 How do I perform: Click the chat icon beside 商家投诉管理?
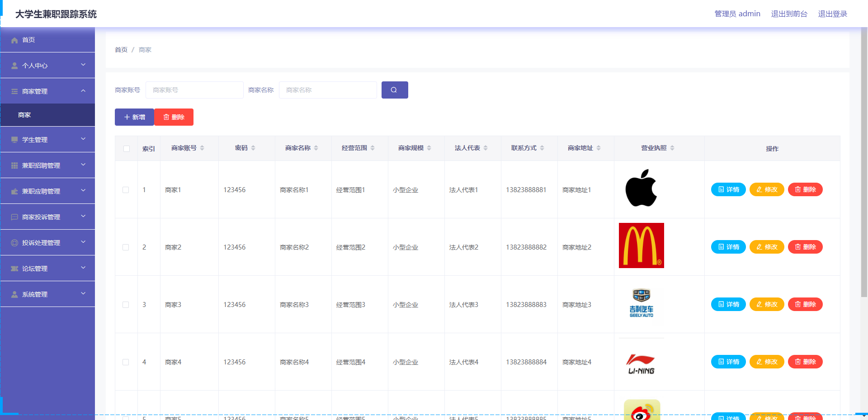(x=14, y=217)
